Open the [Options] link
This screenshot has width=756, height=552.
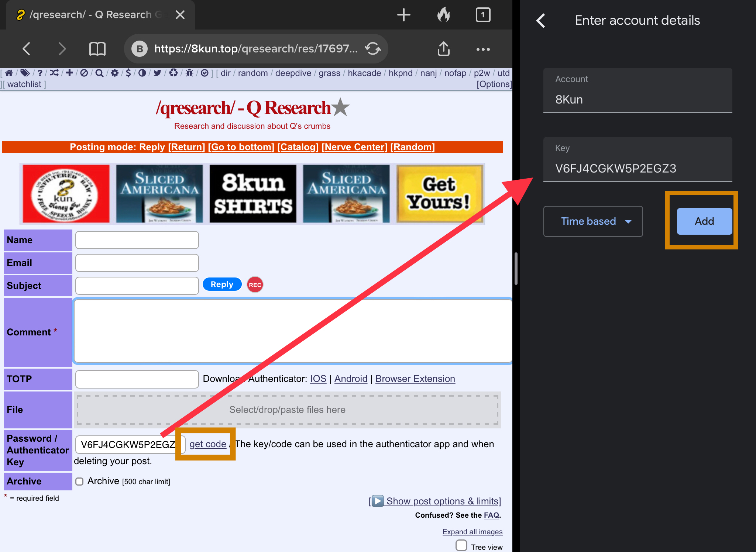tap(494, 84)
